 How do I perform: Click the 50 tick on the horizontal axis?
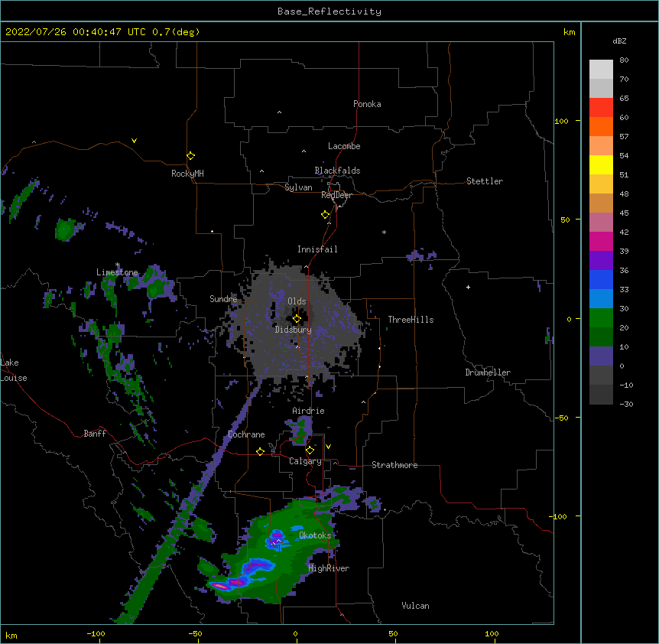click(x=393, y=633)
